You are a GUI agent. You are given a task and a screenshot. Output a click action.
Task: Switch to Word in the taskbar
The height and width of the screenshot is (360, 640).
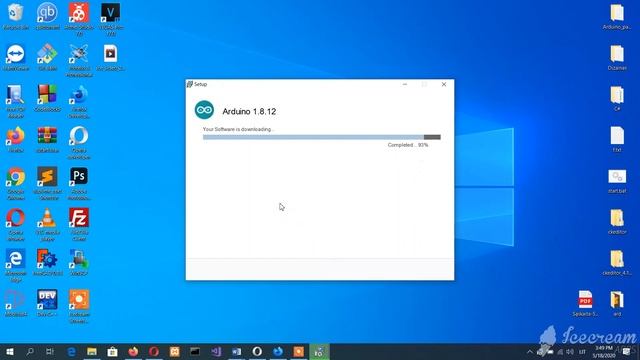pos(236,351)
